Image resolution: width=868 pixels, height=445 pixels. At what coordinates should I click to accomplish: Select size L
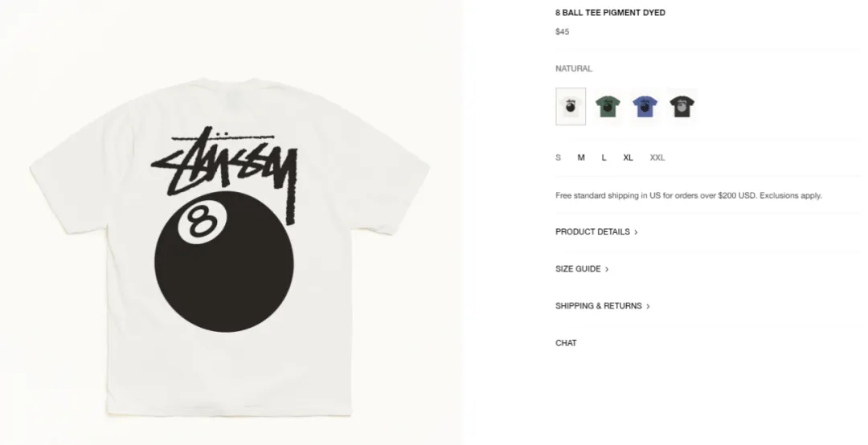[604, 157]
